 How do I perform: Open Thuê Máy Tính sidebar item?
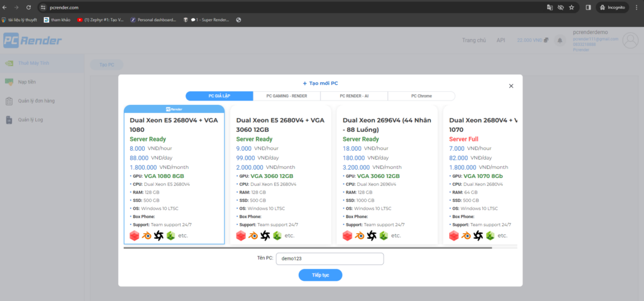[42, 63]
